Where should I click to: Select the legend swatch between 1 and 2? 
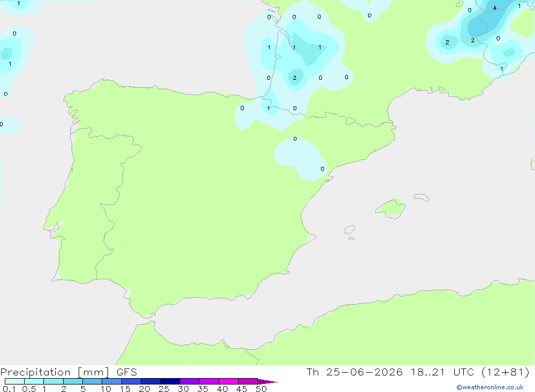coord(53,381)
